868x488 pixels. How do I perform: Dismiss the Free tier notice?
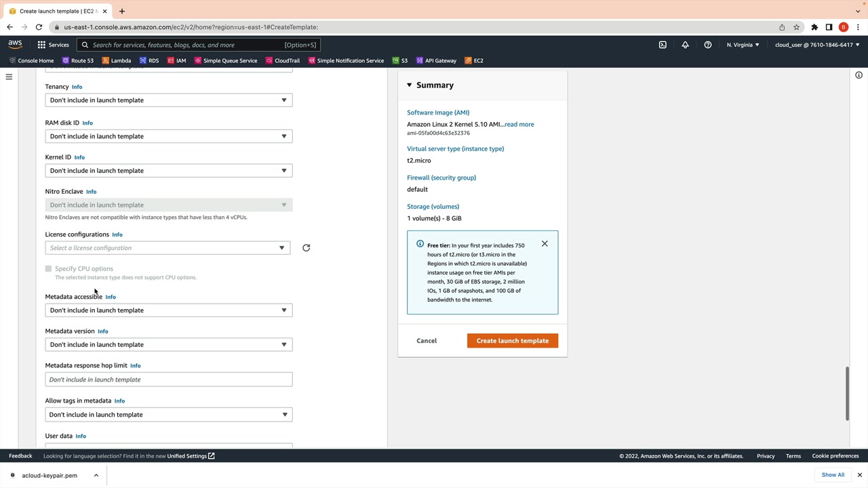[x=545, y=244]
